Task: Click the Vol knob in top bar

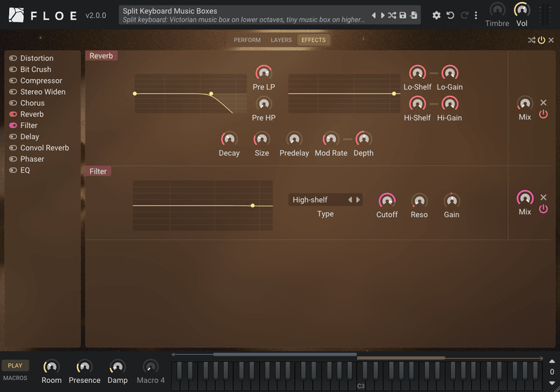Action: (x=521, y=10)
